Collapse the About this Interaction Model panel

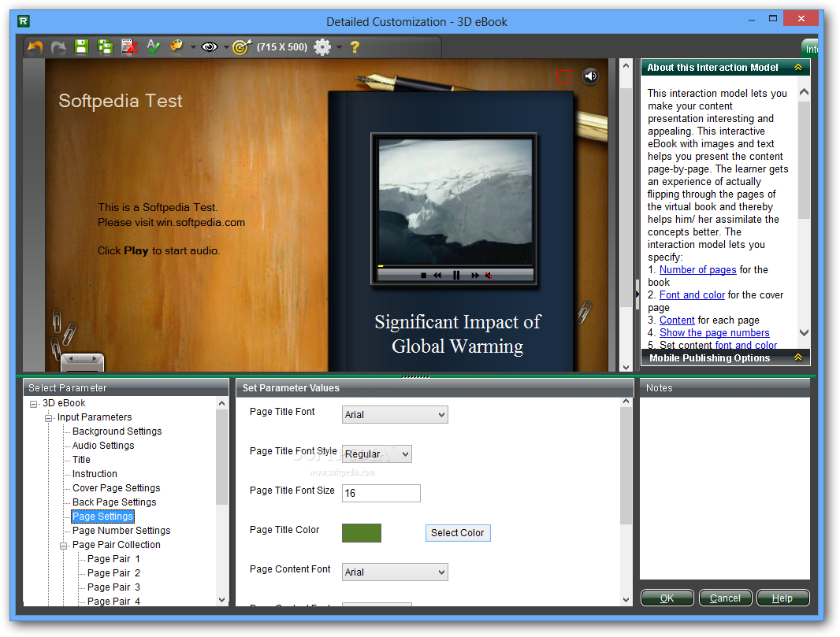click(798, 68)
